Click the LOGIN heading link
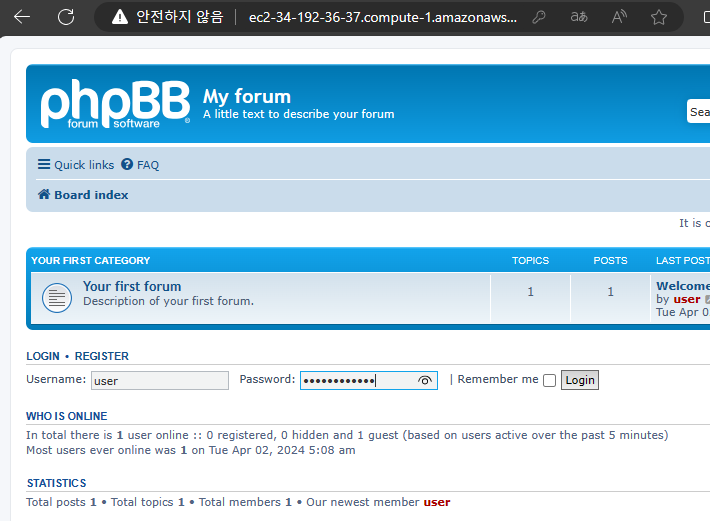The height and width of the screenshot is (521, 710). pyautogui.click(x=43, y=356)
